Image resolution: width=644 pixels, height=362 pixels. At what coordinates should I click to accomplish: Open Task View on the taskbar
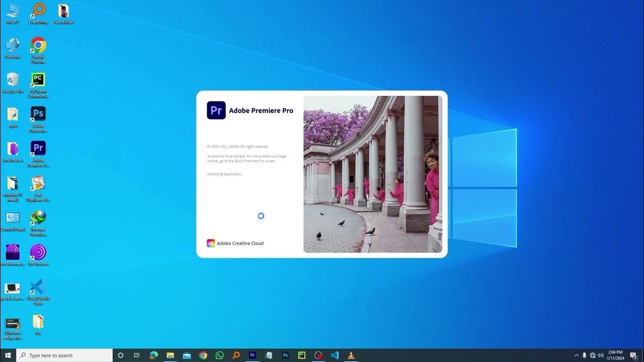click(x=137, y=355)
